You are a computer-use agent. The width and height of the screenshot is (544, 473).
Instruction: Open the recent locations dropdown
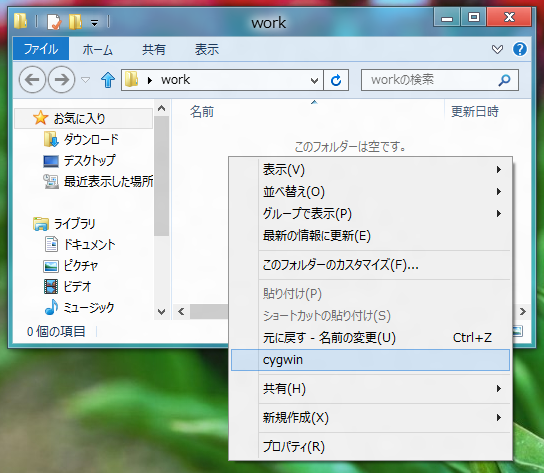coord(85,80)
